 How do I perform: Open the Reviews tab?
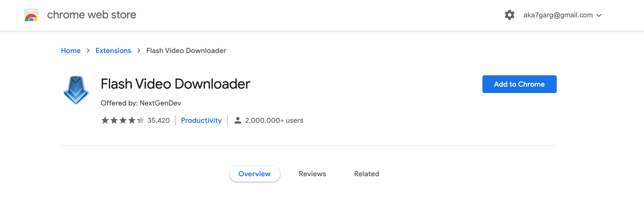coord(312,174)
